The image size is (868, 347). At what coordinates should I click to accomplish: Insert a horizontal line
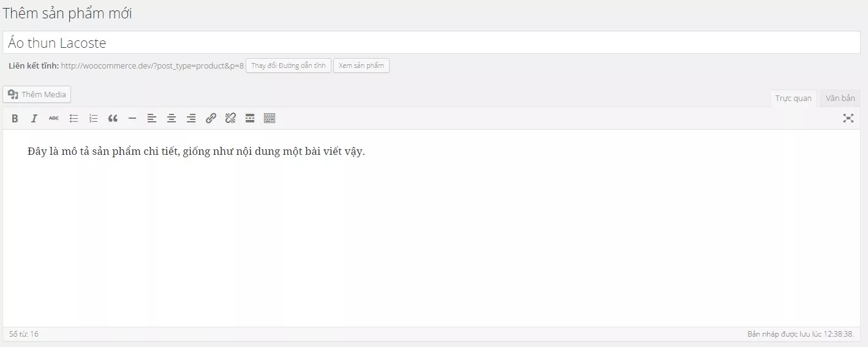point(132,119)
